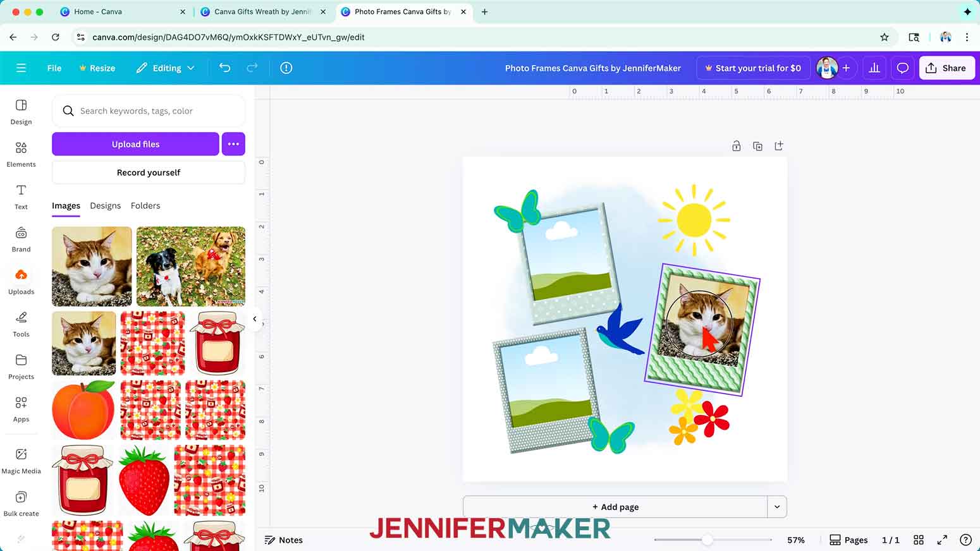The image size is (980, 551).
Task: Select the dogs photo thumbnail
Action: coord(191,267)
